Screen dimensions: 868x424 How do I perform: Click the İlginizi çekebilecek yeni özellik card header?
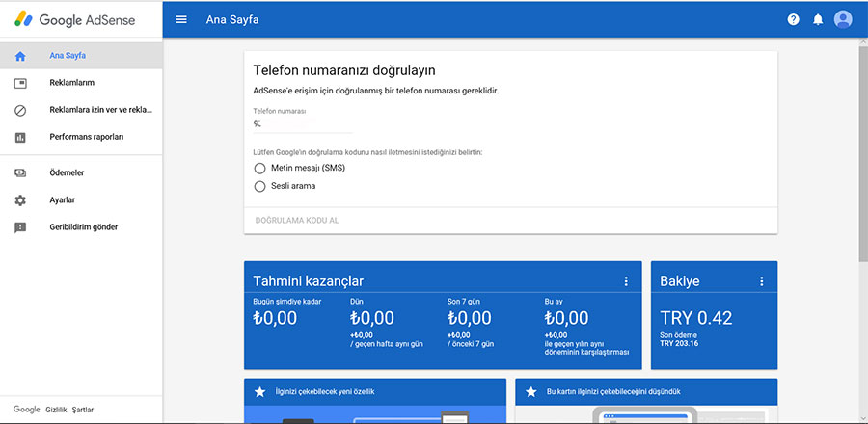(x=375, y=392)
